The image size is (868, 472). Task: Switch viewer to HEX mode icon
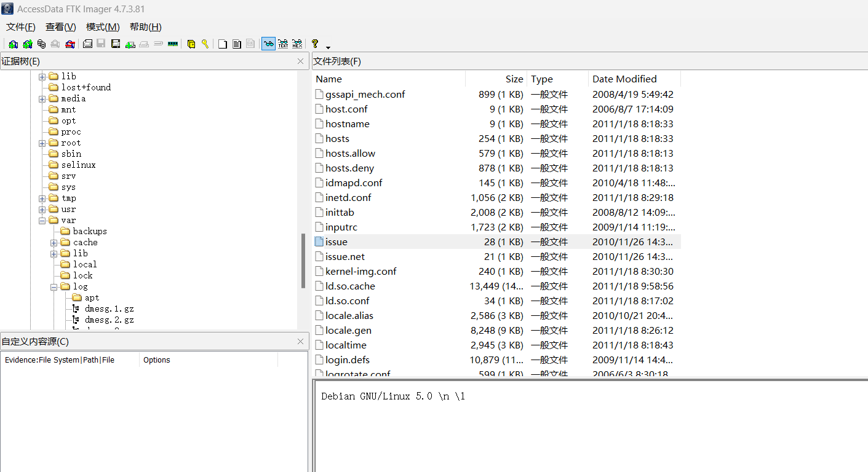point(297,44)
